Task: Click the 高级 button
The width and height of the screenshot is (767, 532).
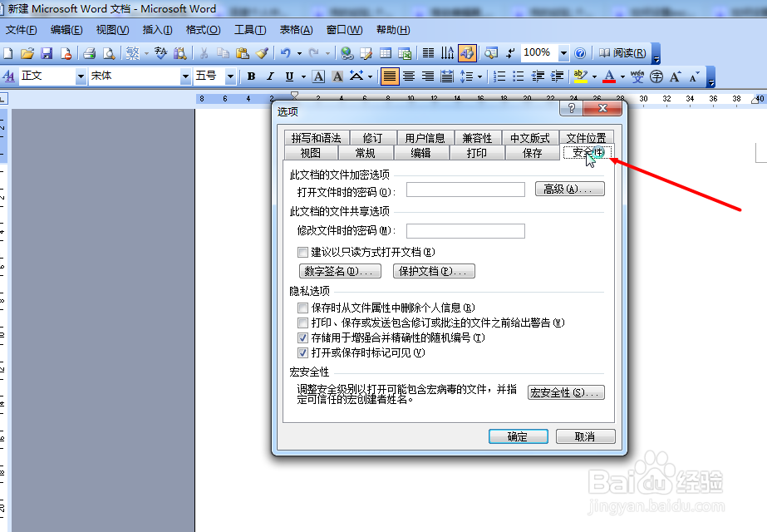Action: (x=570, y=189)
